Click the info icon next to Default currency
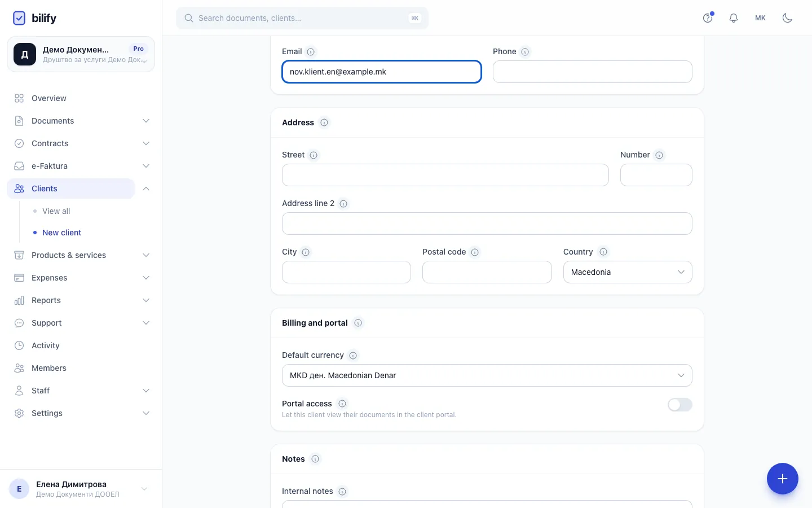This screenshot has width=812, height=508. pyautogui.click(x=353, y=356)
